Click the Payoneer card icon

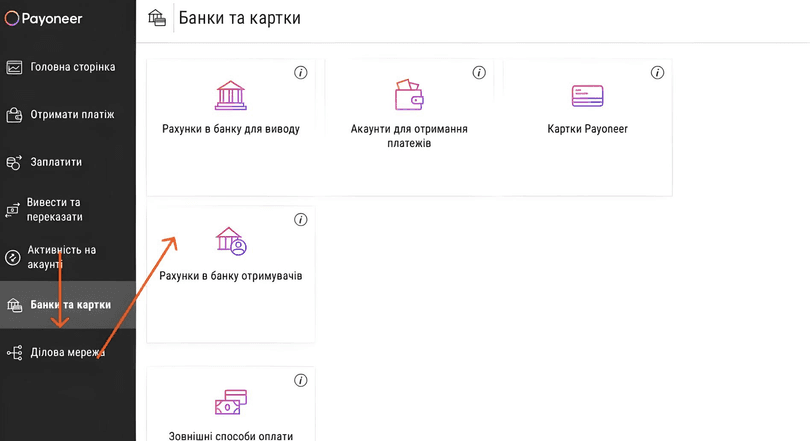click(x=587, y=95)
